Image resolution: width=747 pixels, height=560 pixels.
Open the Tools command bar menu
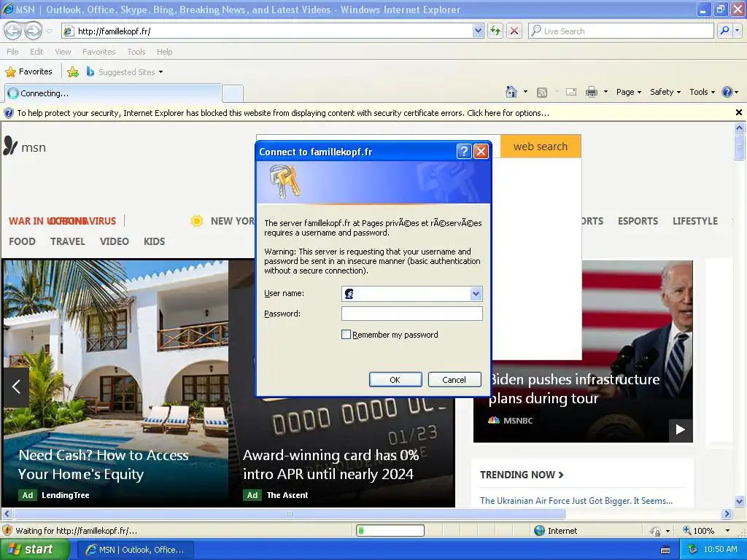(703, 92)
